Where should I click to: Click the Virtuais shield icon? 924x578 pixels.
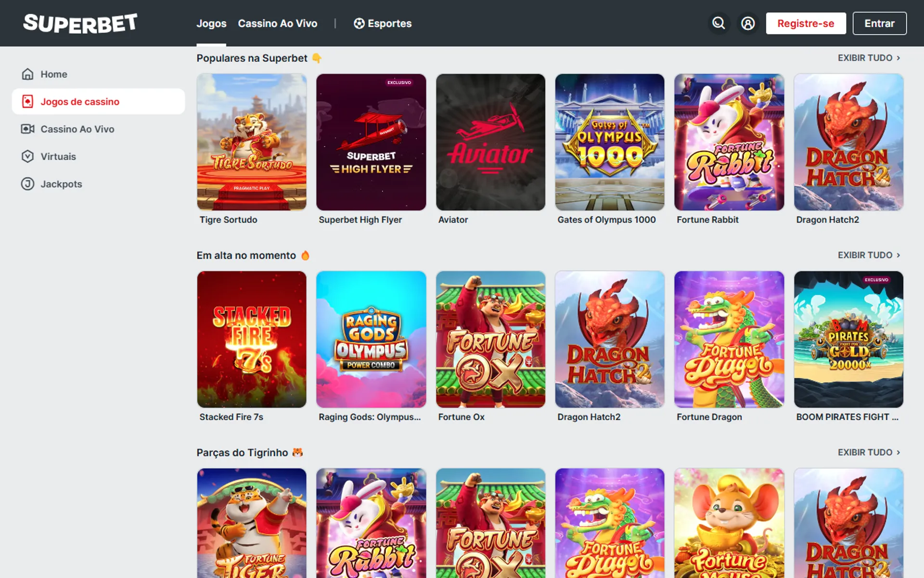[27, 157]
